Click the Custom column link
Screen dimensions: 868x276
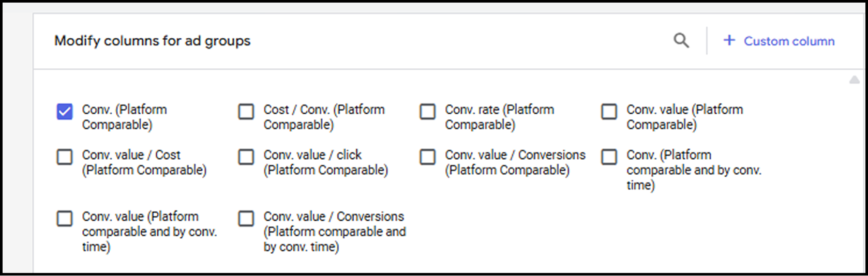tap(789, 41)
